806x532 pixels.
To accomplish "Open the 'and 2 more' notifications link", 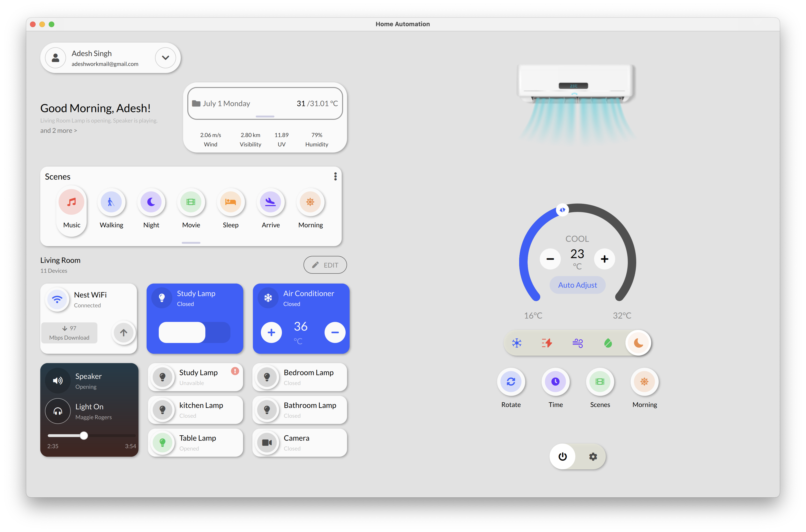I will (x=58, y=130).
